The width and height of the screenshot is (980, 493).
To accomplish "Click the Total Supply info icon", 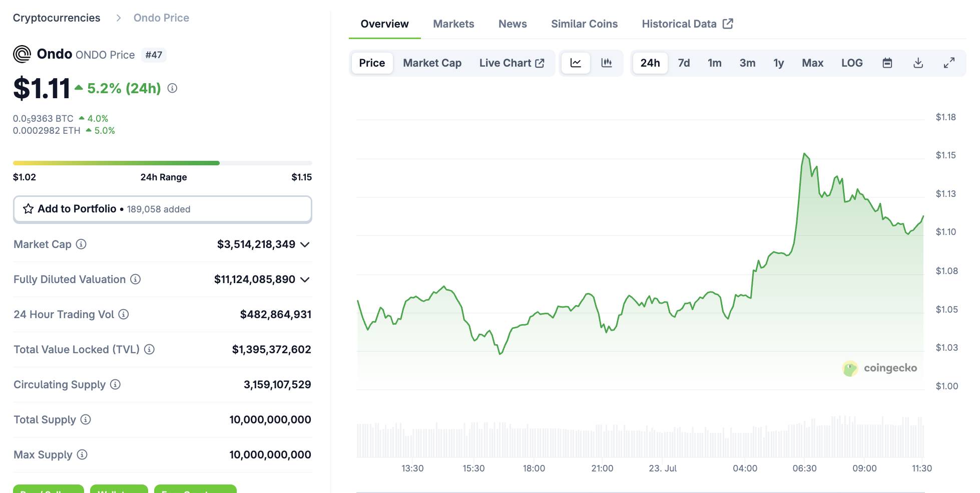I will click(x=86, y=419).
